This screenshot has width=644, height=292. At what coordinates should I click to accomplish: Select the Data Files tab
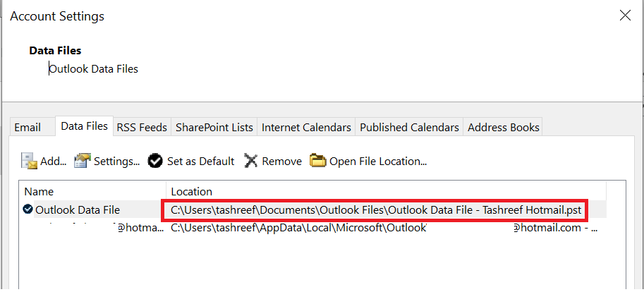(x=84, y=126)
